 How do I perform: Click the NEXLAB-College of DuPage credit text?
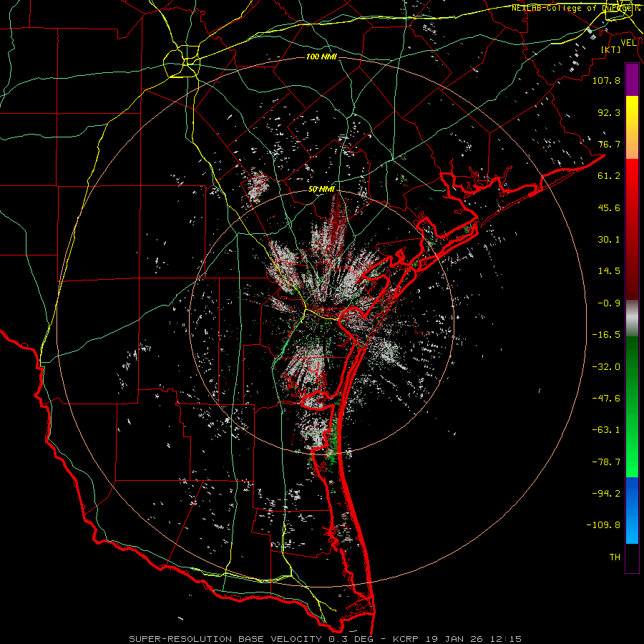click(575, 8)
